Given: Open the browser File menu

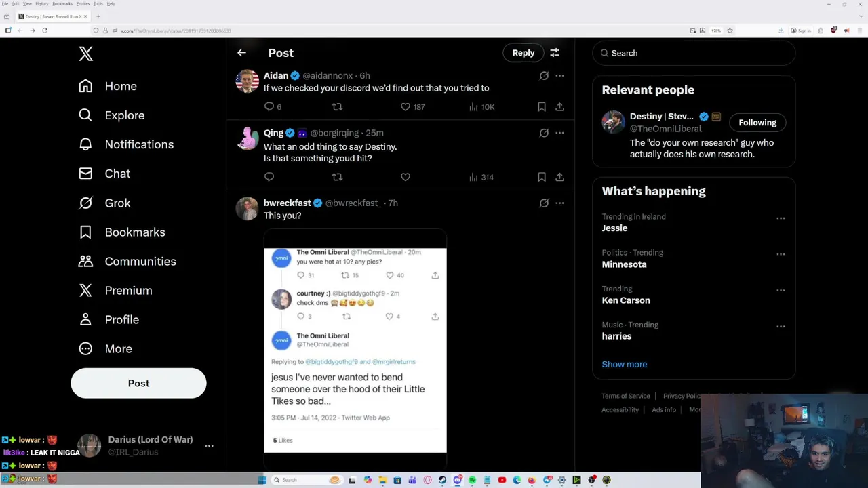Looking at the screenshot, I should pos(5,3).
